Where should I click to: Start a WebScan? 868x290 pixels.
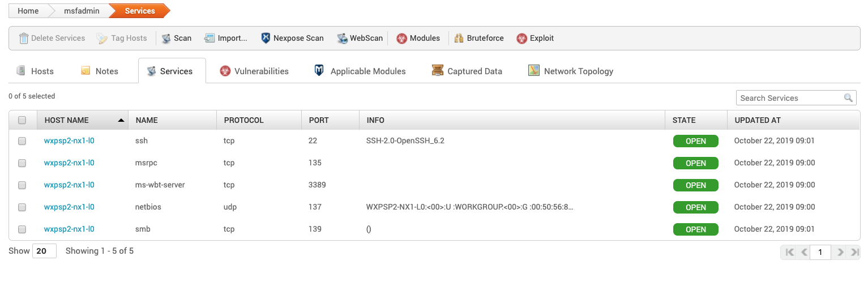pyautogui.click(x=342, y=39)
